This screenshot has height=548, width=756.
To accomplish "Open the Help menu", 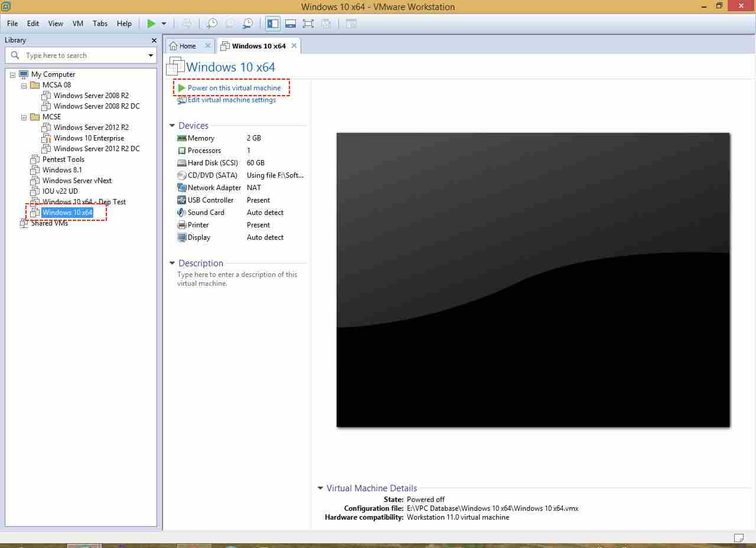I will coord(124,24).
